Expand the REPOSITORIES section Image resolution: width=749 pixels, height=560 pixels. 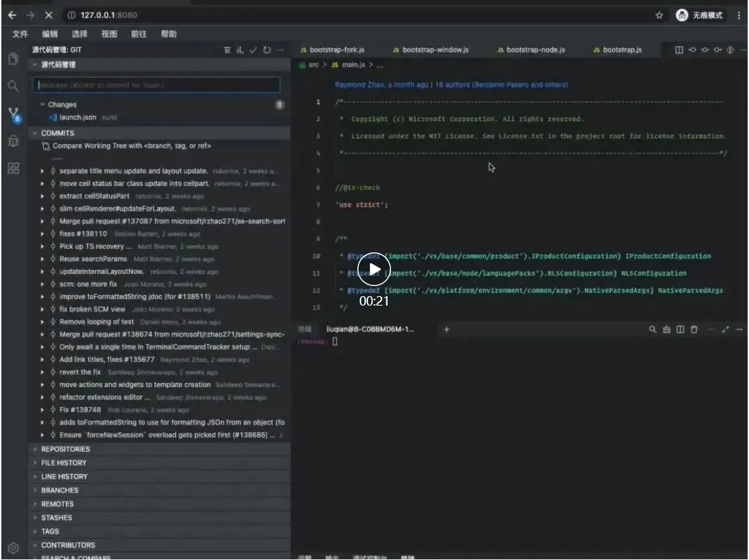65,449
